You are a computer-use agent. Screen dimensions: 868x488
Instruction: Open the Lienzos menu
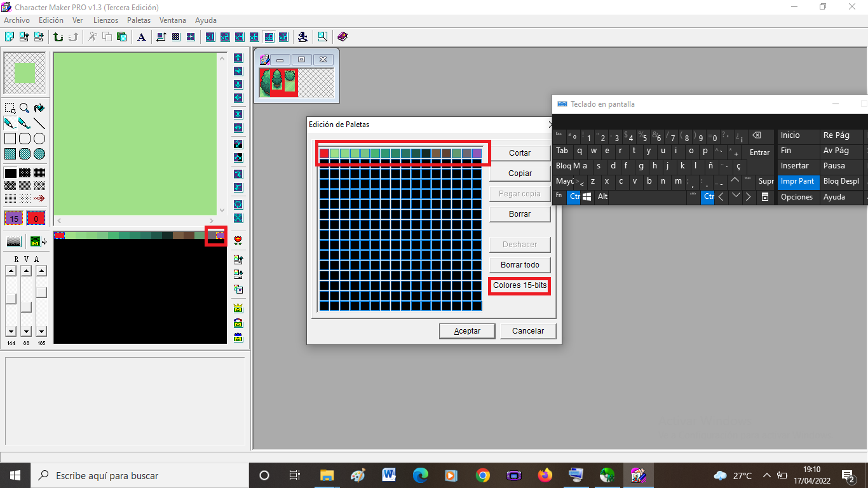[x=105, y=20]
